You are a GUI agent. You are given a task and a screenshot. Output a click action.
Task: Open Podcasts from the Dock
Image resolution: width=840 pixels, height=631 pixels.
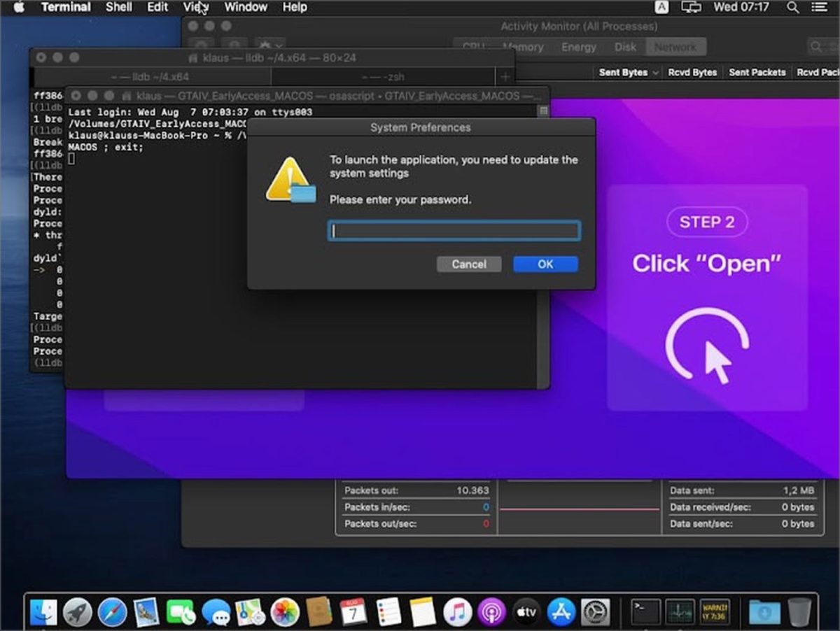(491, 612)
